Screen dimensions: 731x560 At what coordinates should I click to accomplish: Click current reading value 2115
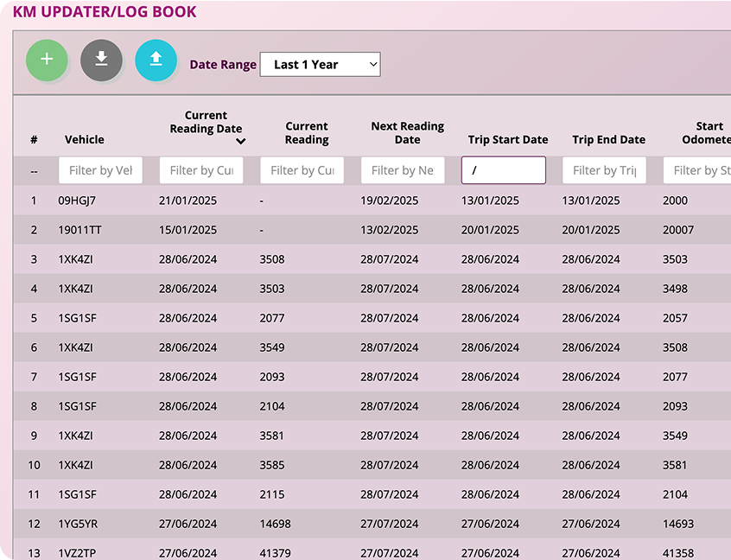(x=272, y=494)
